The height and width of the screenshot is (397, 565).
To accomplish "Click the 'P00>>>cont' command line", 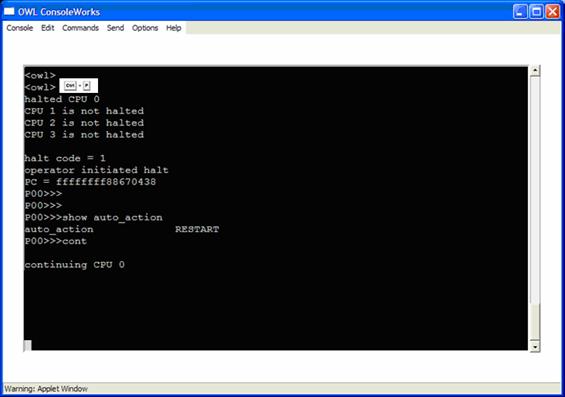I will [x=56, y=241].
